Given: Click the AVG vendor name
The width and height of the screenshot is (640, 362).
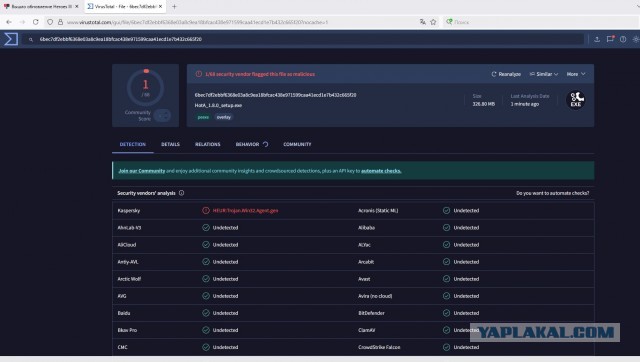Looking at the screenshot, I should [x=122, y=296].
